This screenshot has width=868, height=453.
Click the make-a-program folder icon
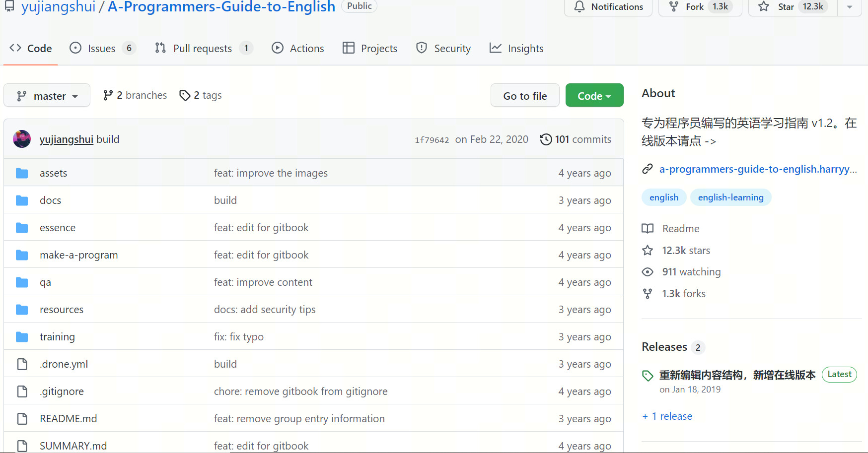(x=22, y=255)
